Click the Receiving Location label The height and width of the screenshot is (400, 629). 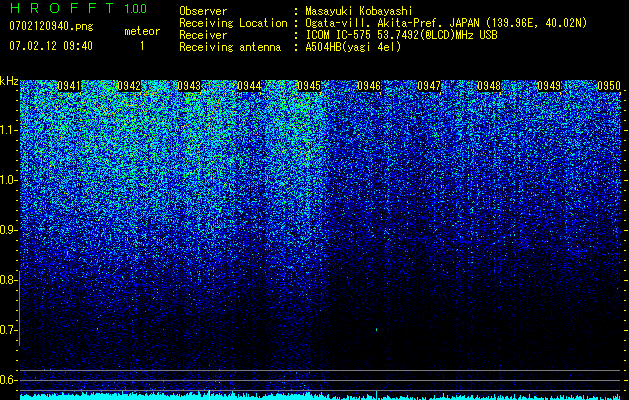click(x=233, y=23)
